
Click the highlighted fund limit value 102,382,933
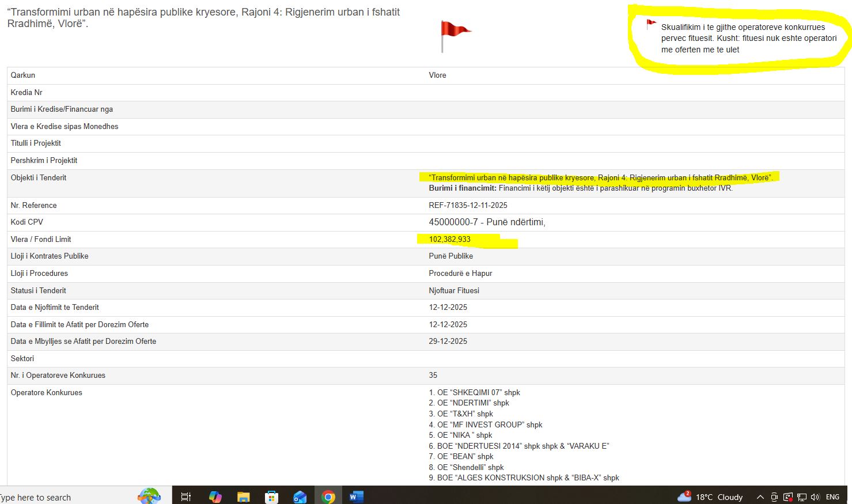pyautogui.click(x=449, y=239)
